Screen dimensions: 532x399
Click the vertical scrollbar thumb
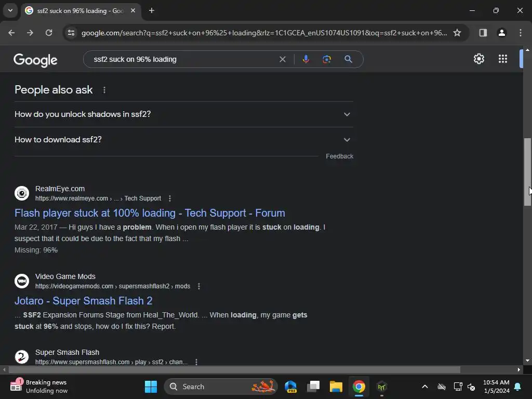(x=527, y=171)
